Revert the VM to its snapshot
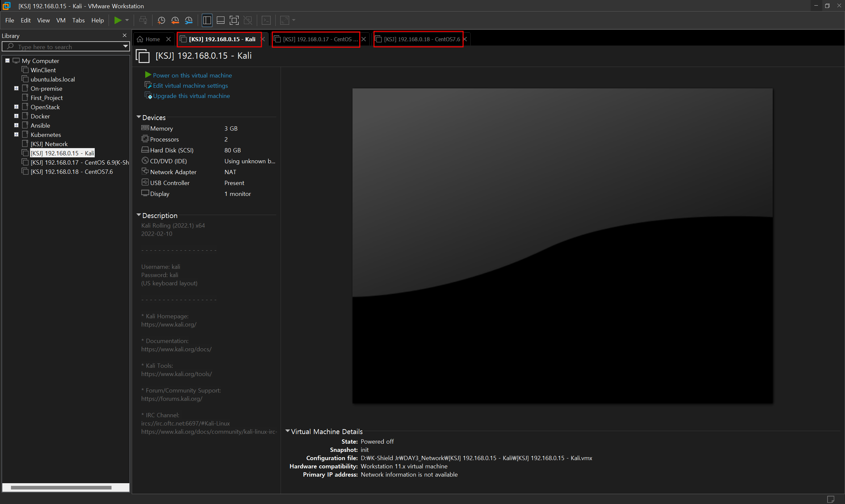 tap(175, 20)
